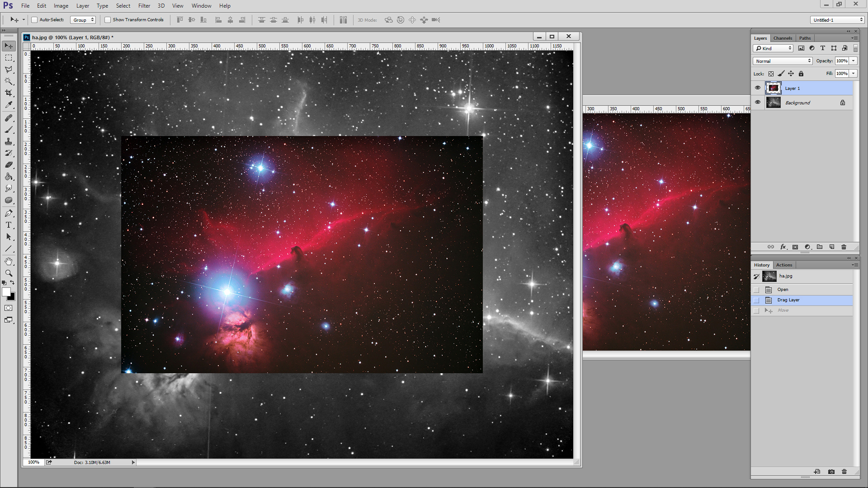Image resolution: width=868 pixels, height=488 pixels.
Task: Select the Move tool
Action: (x=9, y=46)
